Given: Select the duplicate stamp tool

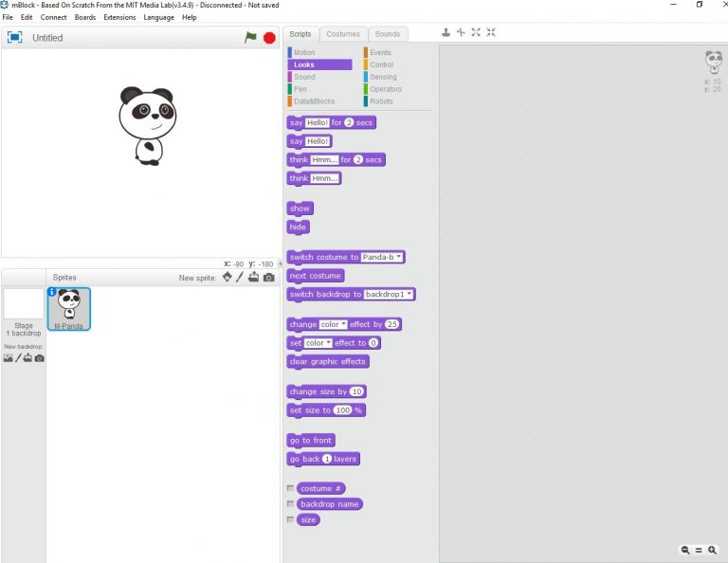Looking at the screenshot, I should click(446, 32).
